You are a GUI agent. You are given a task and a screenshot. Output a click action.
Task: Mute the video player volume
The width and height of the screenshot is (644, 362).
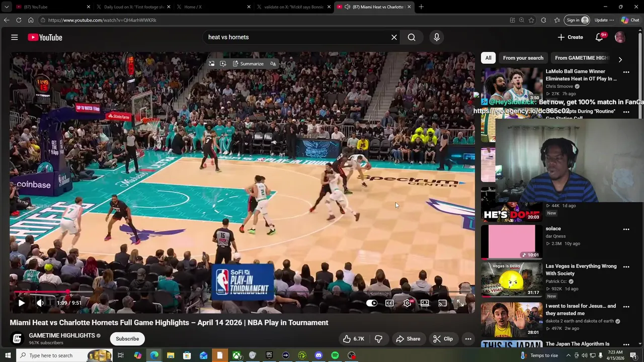pyautogui.click(x=40, y=303)
